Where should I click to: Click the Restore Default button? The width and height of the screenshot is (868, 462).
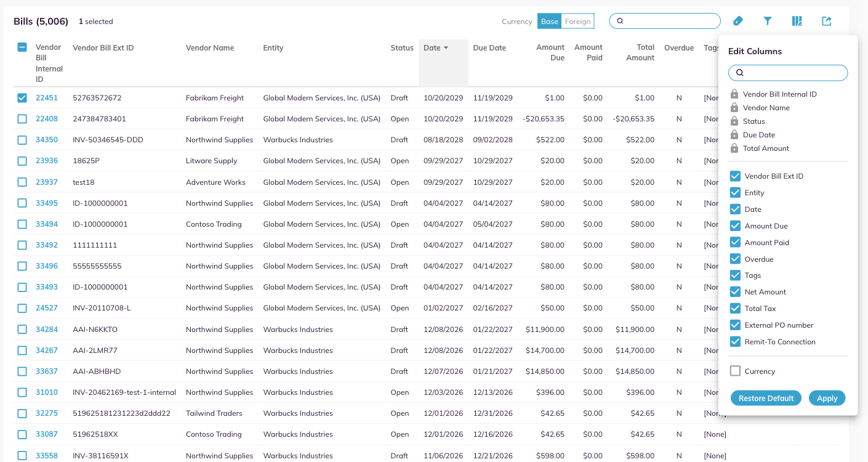(766, 398)
